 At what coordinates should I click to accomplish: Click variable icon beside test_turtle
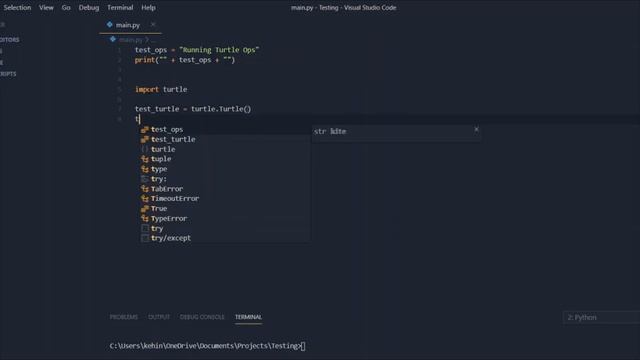[x=144, y=139]
